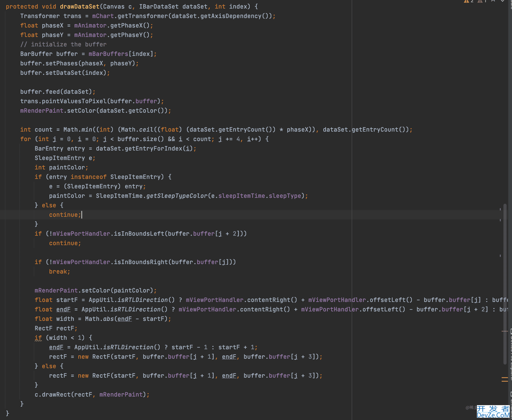Click the '// initialize the buffer' comment
Screen dimensions: 512x420
pyautogui.click(x=63, y=44)
